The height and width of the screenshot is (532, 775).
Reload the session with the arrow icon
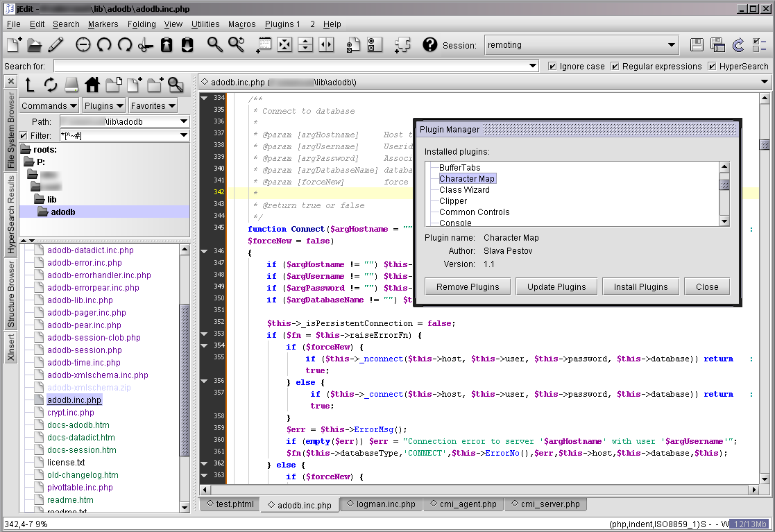(x=738, y=45)
